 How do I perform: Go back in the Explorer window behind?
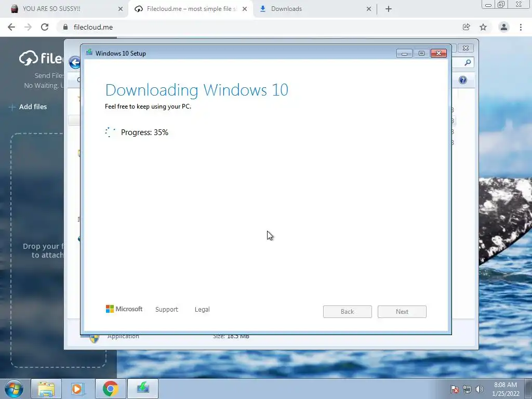(x=74, y=62)
